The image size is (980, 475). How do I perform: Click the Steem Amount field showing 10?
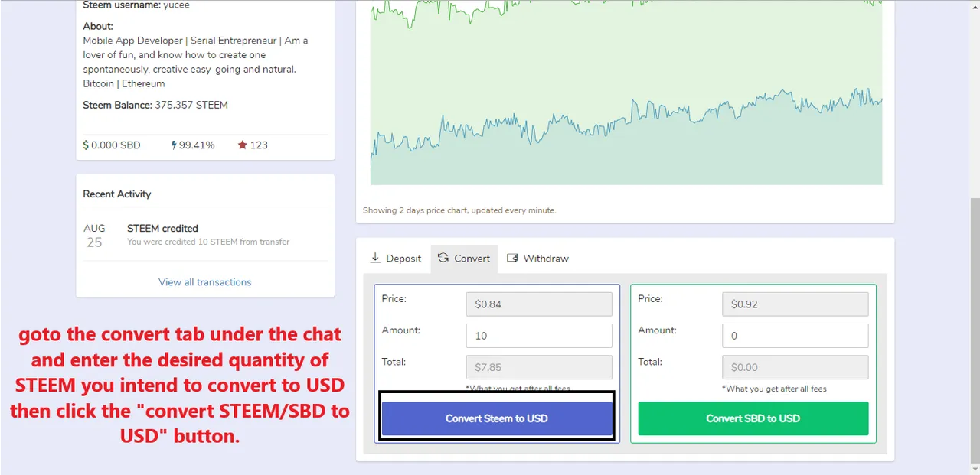click(x=539, y=336)
